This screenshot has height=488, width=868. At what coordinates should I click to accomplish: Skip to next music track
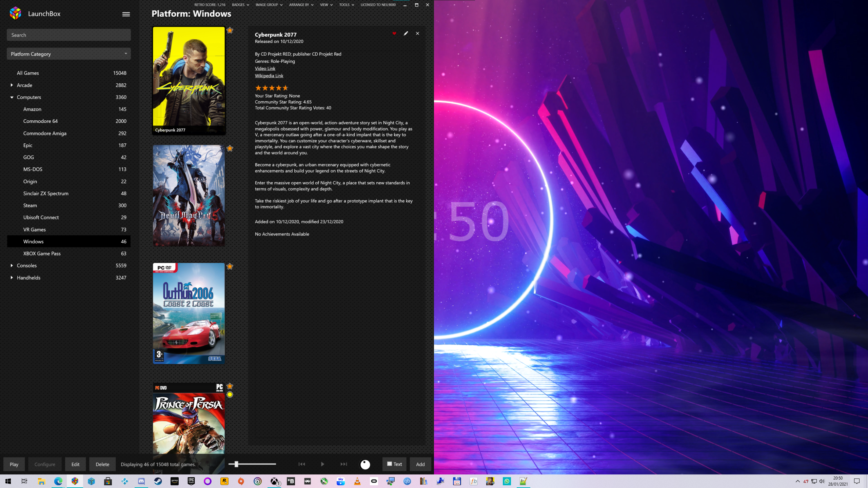tap(343, 464)
